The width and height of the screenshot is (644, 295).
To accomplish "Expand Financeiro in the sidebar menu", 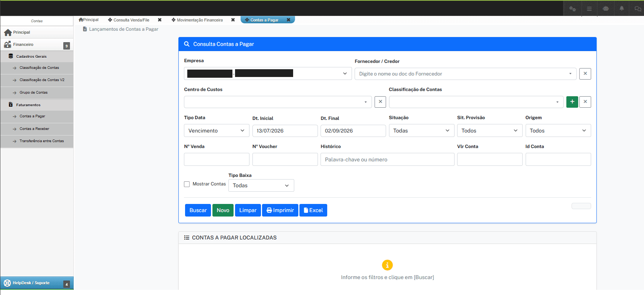I will pos(37,44).
